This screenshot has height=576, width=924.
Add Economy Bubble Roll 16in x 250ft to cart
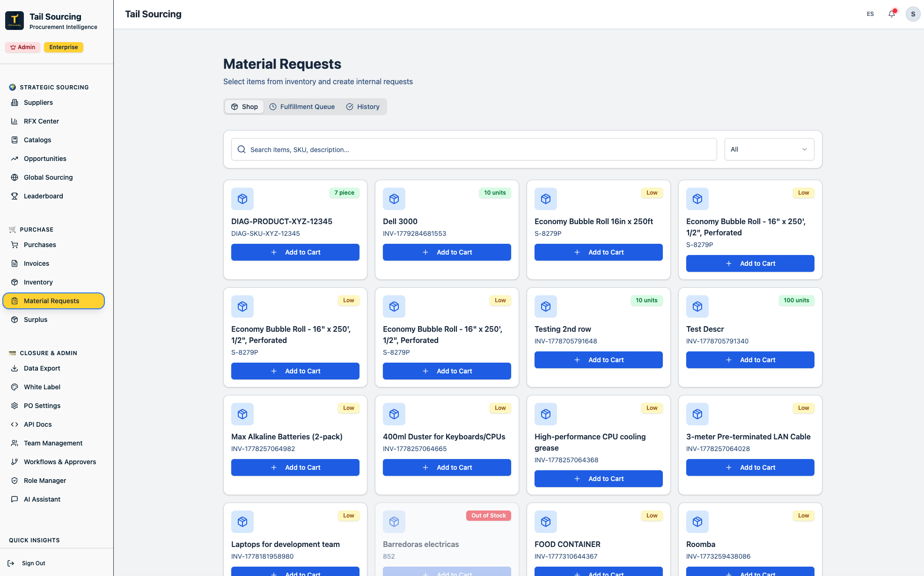click(599, 252)
